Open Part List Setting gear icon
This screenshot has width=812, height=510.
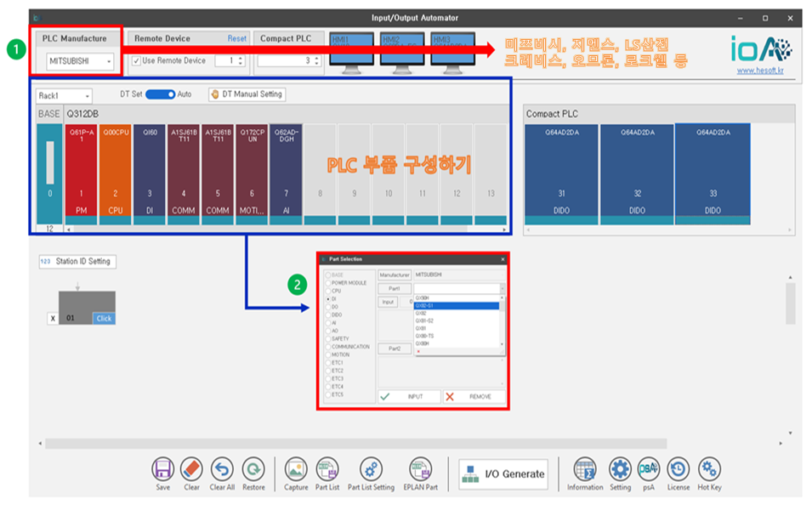point(371,469)
